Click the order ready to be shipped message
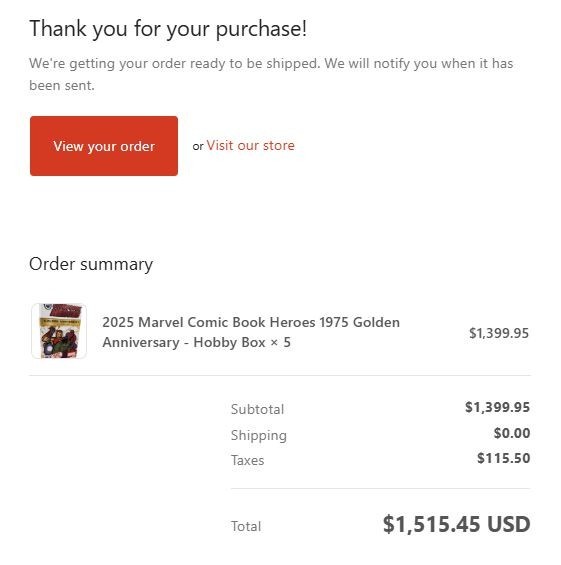This screenshot has width=561, height=565. coord(271,74)
